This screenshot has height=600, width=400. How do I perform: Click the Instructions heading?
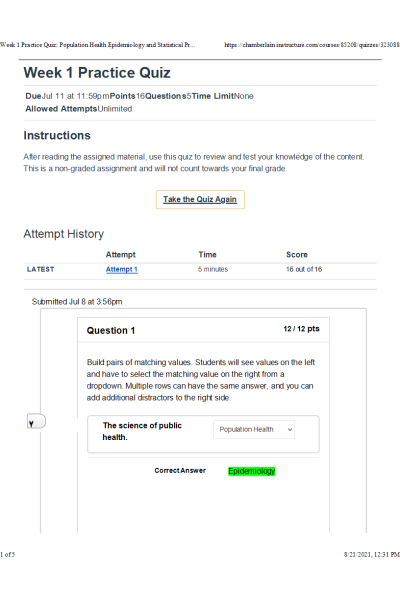point(57,135)
